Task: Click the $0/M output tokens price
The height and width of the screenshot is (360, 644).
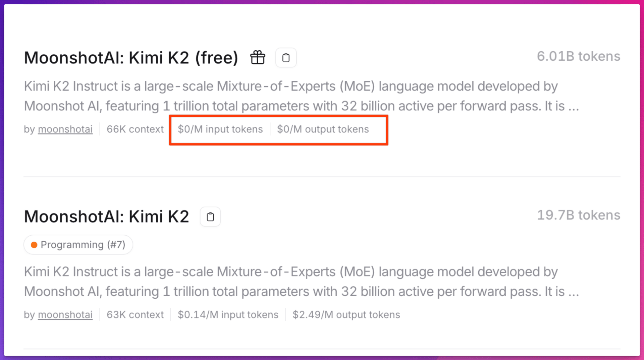Action: (x=323, y=129)
